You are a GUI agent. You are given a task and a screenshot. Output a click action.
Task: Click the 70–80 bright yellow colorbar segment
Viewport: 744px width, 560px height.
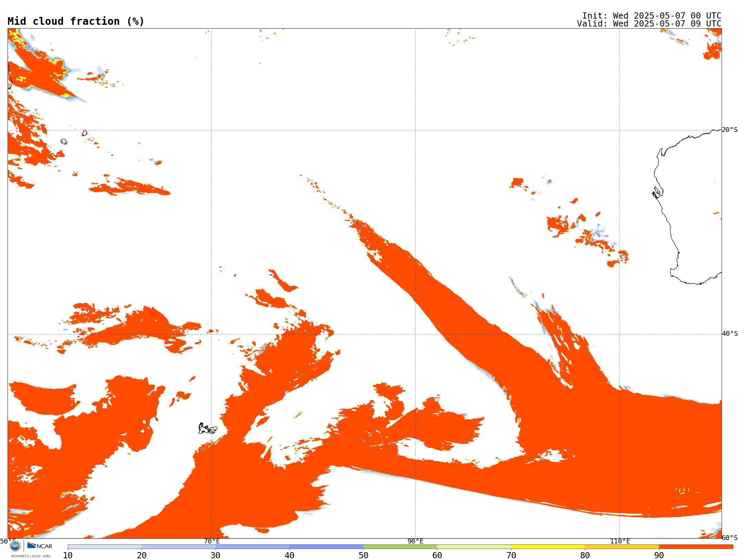coord(548,547)
